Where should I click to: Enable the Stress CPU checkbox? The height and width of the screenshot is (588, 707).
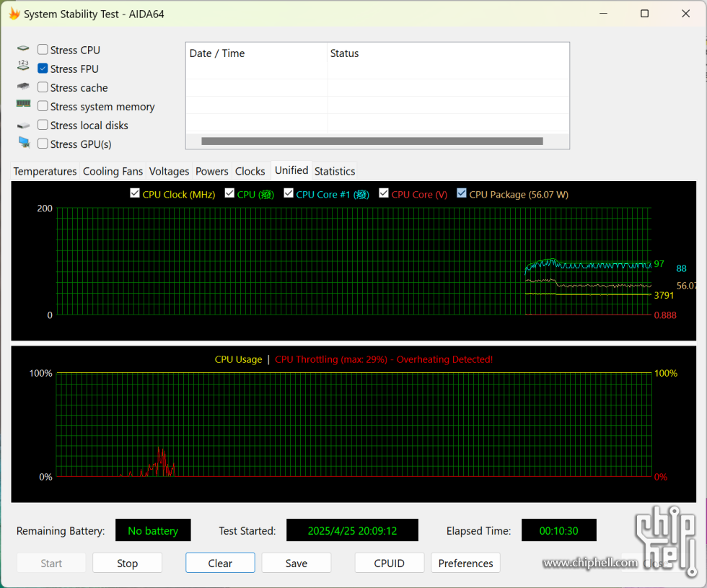pos(43,49)
